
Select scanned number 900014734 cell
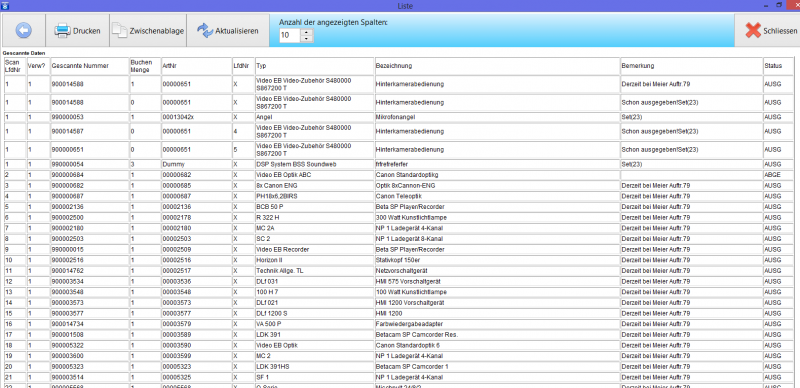point(90,324)
